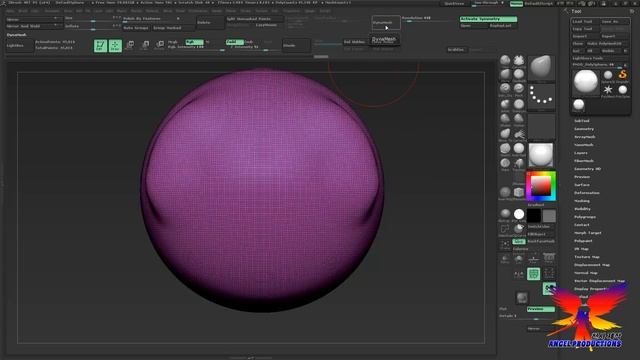Open the stroke type dots thumbnail
Screen dimensions: 640x360
pos(541,97)
